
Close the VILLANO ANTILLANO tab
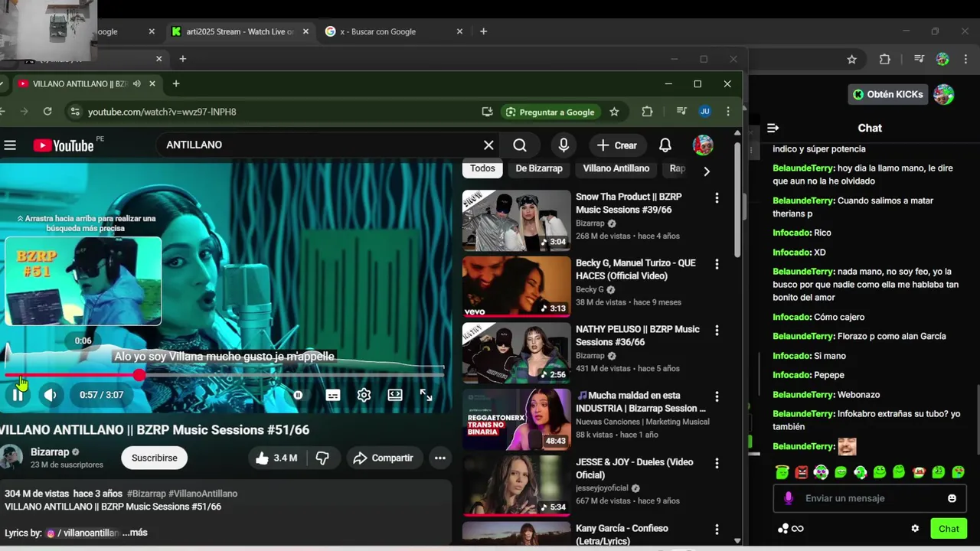click(x=152, y=83)
